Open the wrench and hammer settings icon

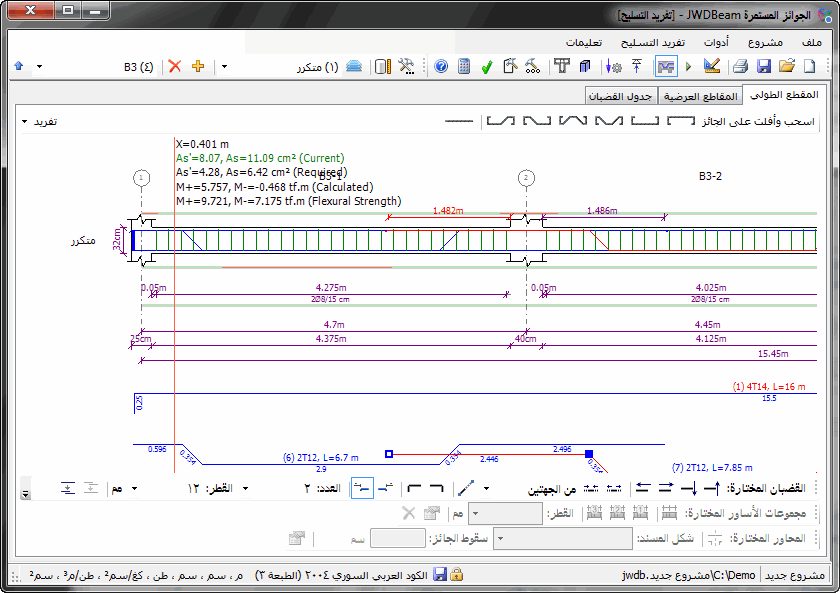pos(406,67)
